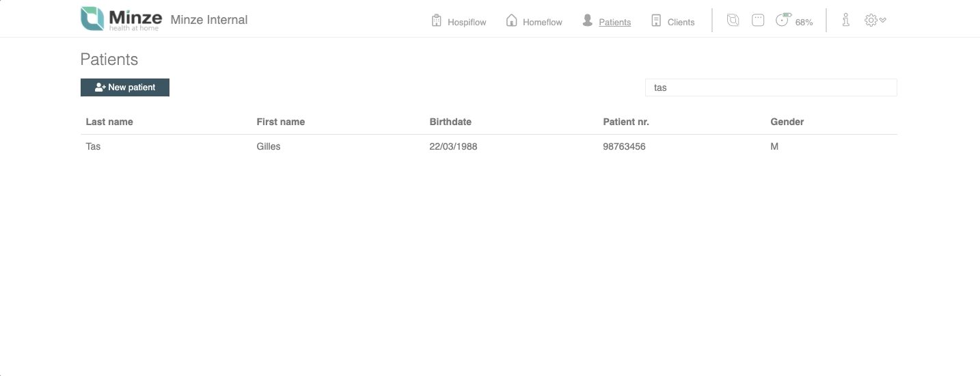Image resolution: width=980 pixels, height=376 pixels.
Task: Click the New patient button
Action: [x=125, y=88]
